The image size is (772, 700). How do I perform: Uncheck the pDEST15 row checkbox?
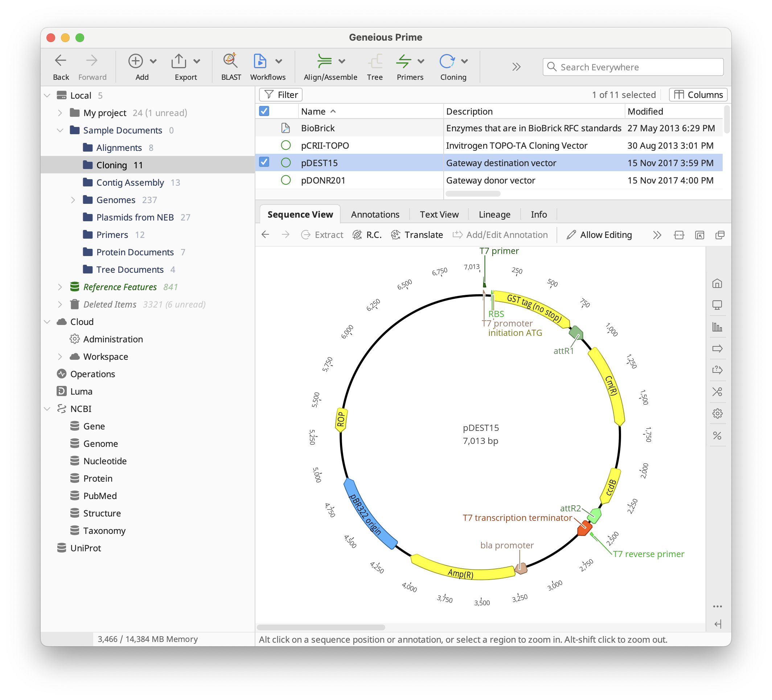pos(264,162)
